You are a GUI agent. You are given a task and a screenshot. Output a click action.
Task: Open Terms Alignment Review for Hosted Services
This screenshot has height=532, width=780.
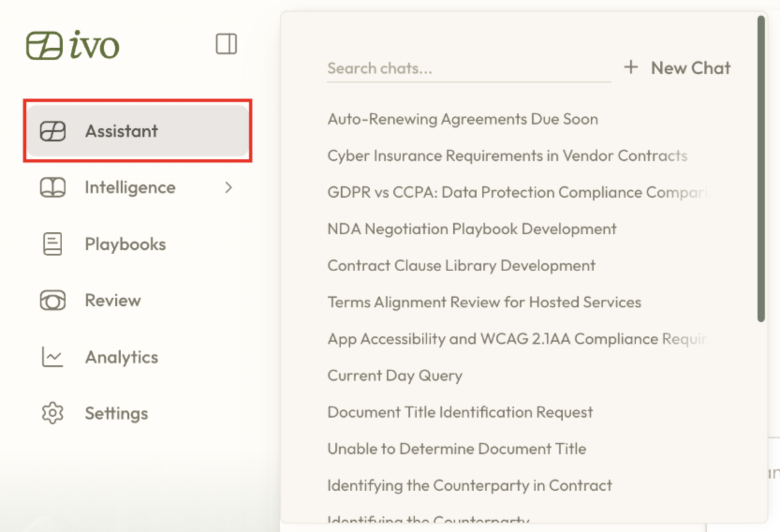[x=484, y=303]
